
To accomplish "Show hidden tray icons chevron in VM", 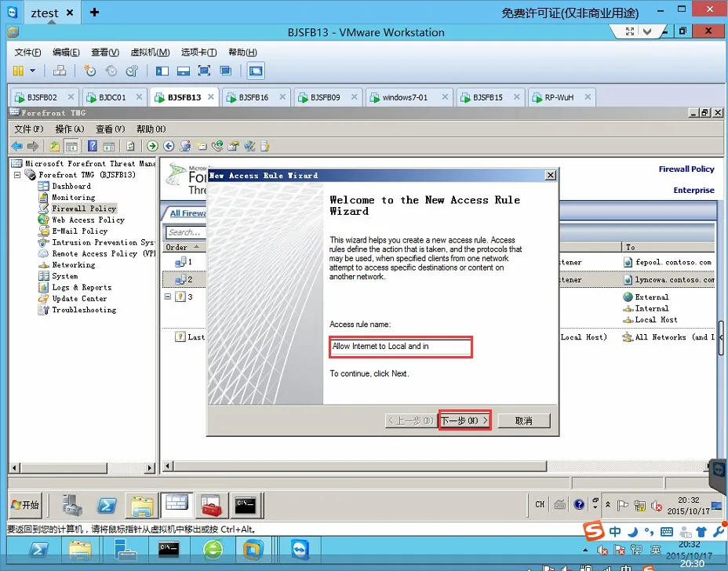I will coord(608,504).
